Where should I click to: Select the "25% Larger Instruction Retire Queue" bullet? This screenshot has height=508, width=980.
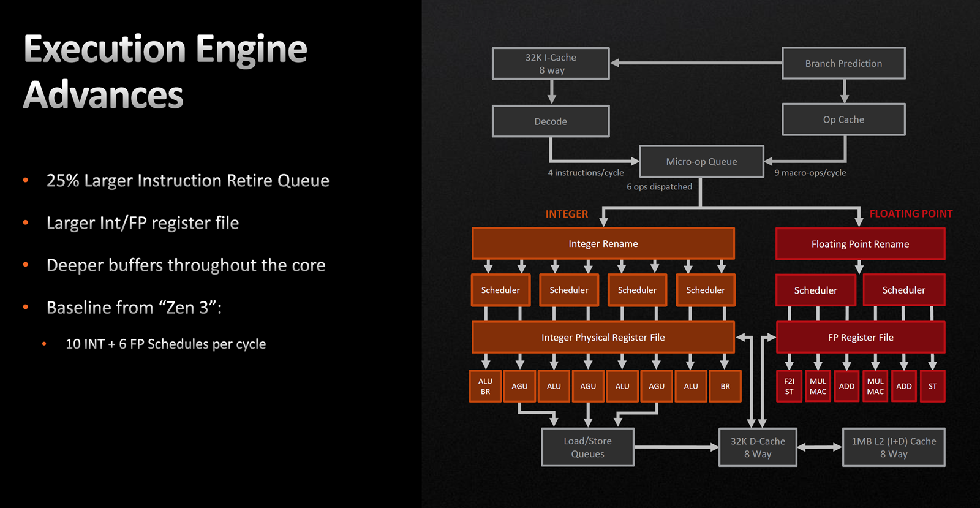187,181
